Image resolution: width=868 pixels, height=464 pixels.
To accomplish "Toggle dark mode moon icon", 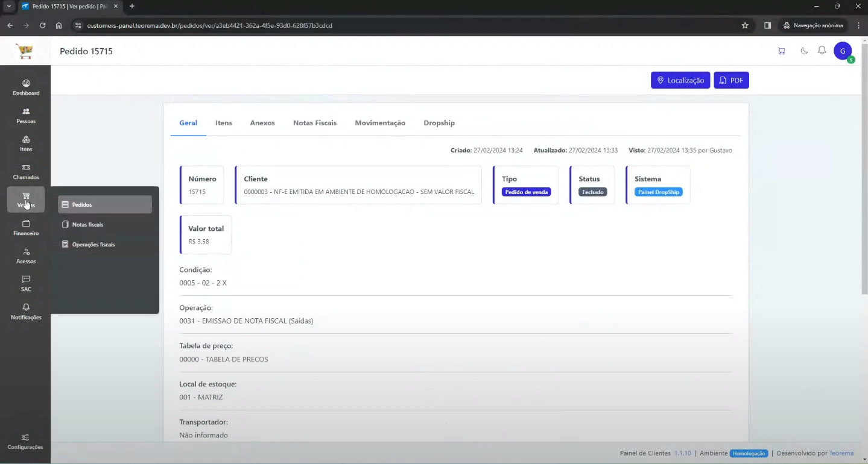I will click(x=804, y=51).
